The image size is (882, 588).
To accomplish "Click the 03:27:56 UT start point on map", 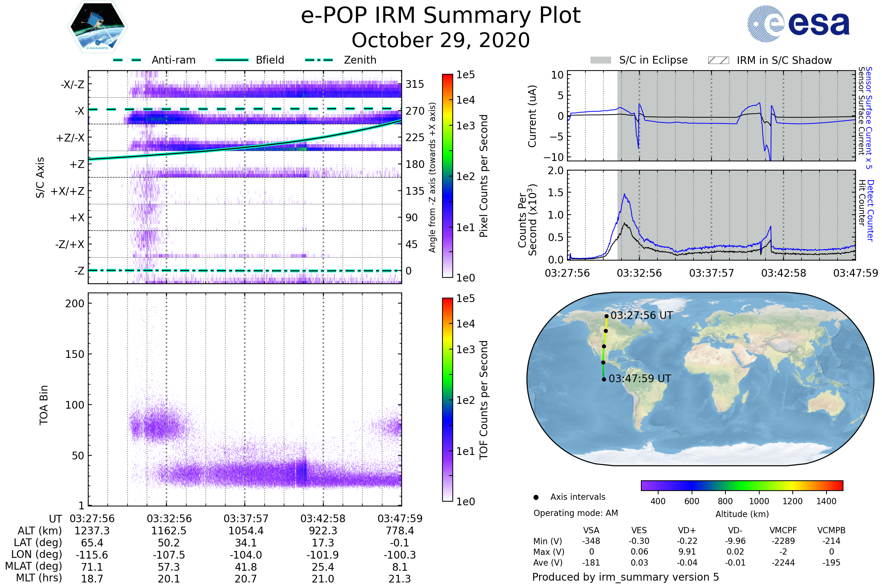I will (x=606, y=316).
